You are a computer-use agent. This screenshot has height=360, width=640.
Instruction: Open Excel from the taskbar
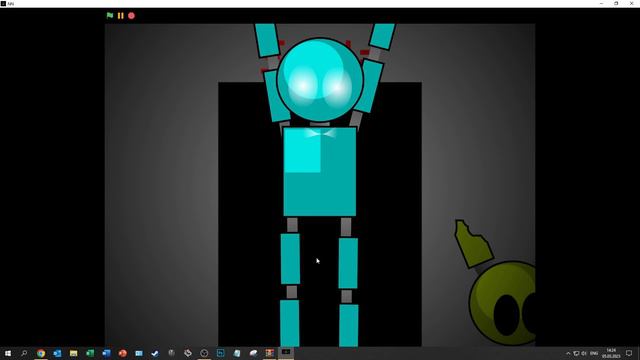point(90,353)
